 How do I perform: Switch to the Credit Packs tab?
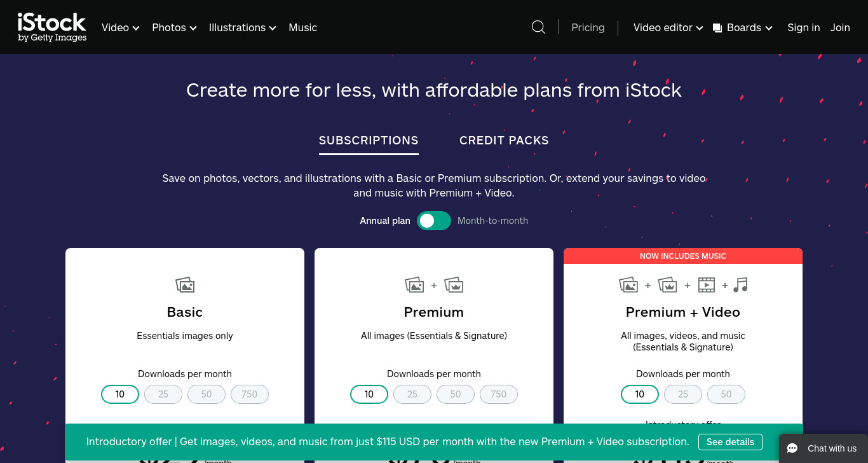tap(504, 141)
